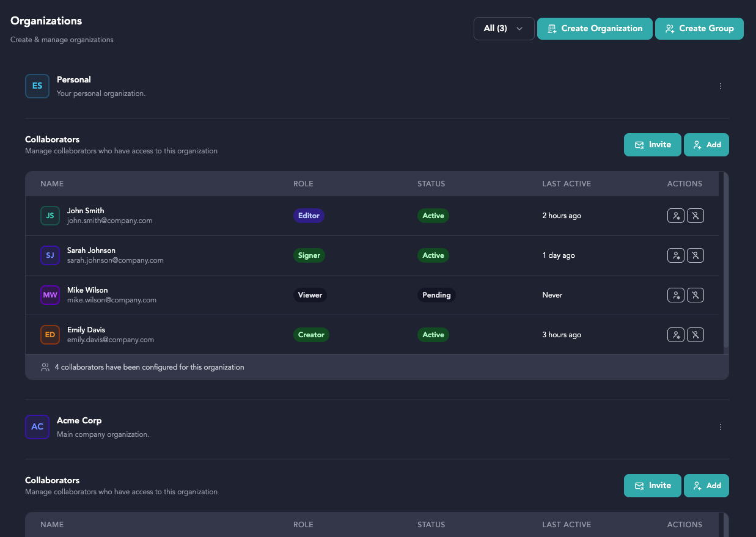Click the Create Organization button
The height and width of the screenshot is (537, 756).
pos(594,28)
